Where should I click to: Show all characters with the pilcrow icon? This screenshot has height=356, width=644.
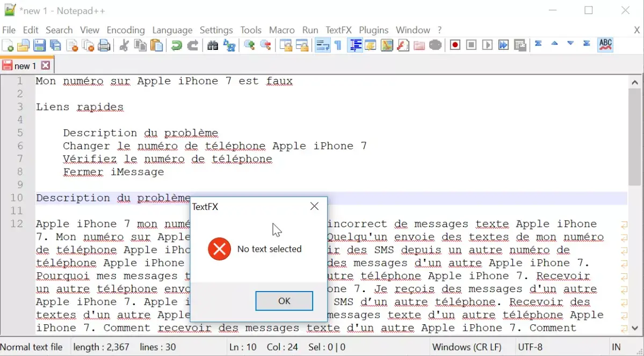(x=338, y=45)
